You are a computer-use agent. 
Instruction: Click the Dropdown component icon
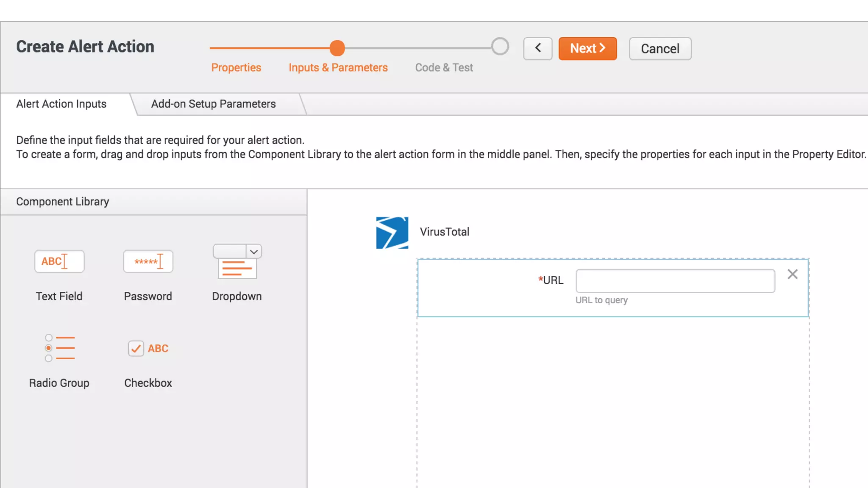pos(237,261)
